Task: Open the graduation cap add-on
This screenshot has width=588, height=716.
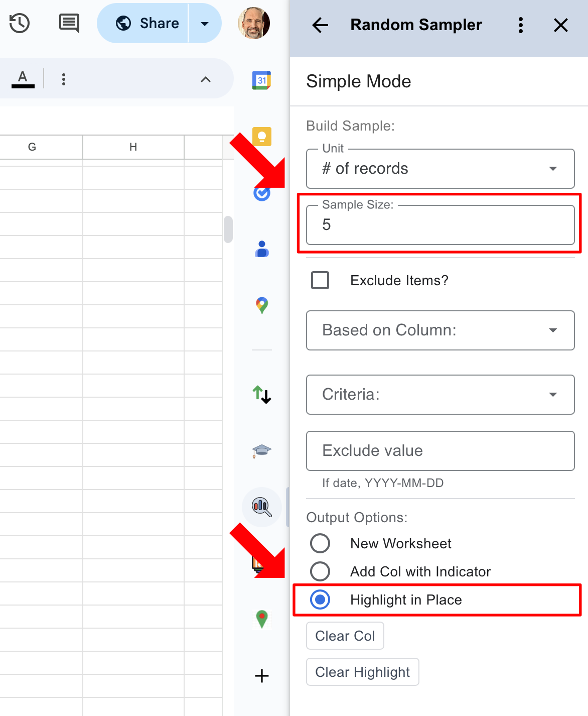Action: click(x=261, y=451)
